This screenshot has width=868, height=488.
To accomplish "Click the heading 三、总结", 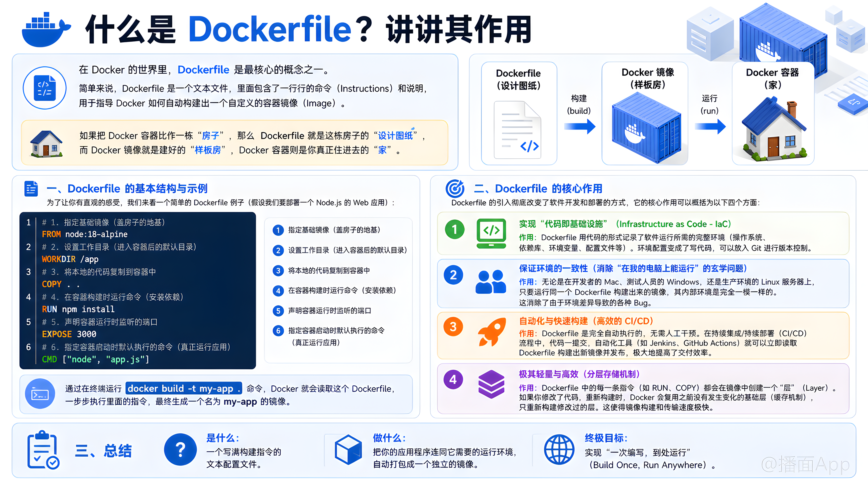I will 104,451.
